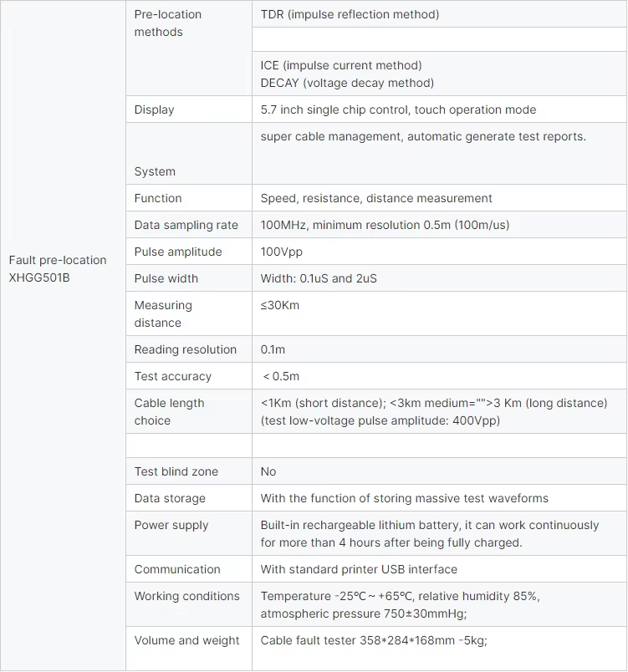Select the 'Test blind zone' row label
Screen dimensions: 628x672
[x=176, y=471]
